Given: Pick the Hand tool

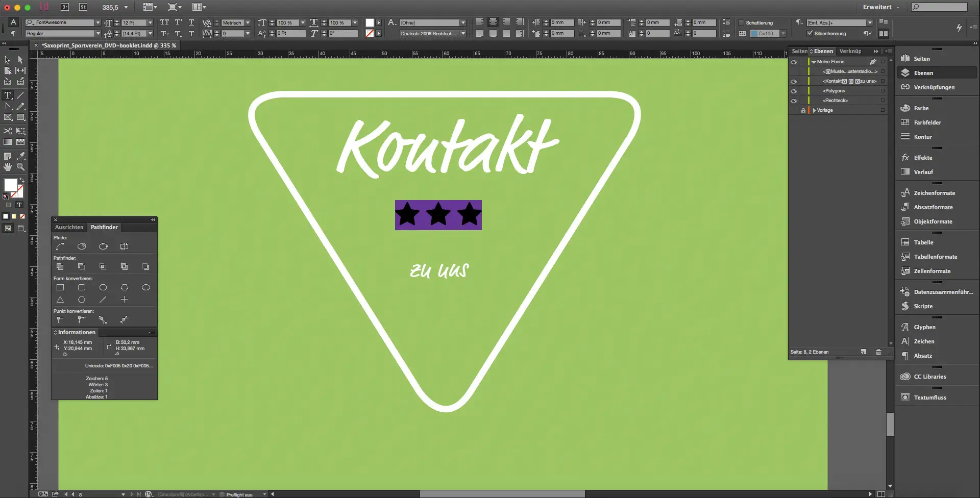Looking at the screenshot, I should coord(8,167).
